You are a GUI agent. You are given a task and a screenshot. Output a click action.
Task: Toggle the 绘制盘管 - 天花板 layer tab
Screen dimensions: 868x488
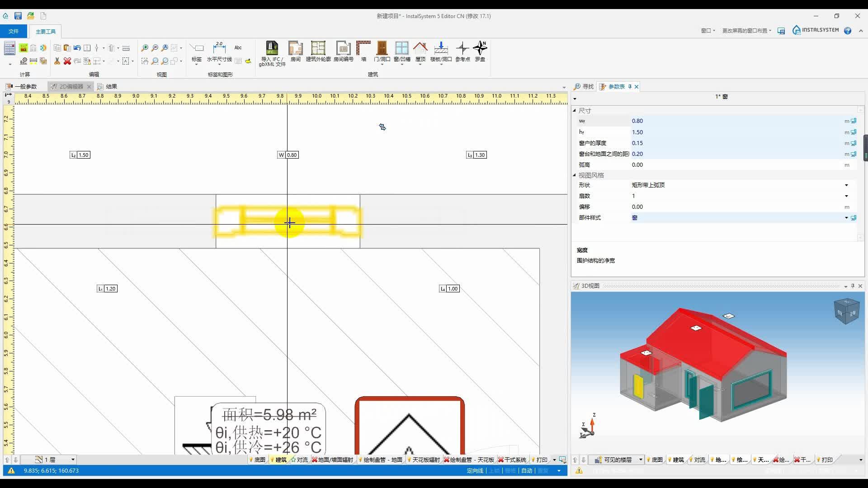tap(469, 460)
